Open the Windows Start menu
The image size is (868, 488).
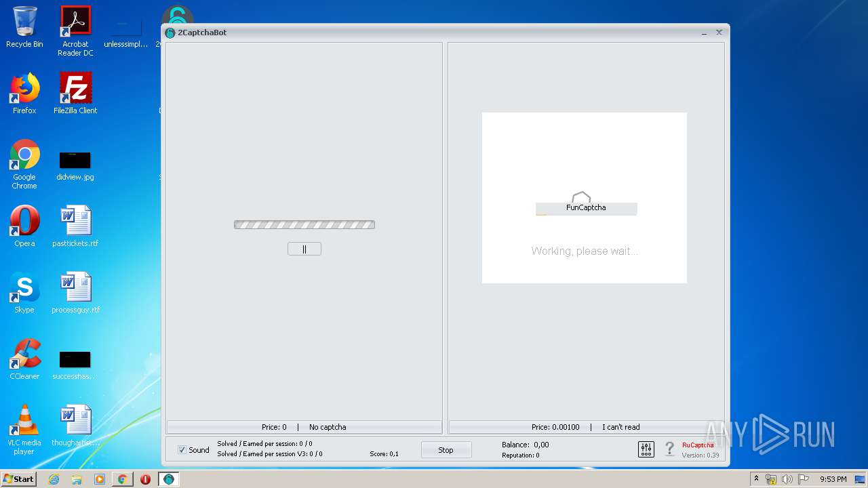18,479
